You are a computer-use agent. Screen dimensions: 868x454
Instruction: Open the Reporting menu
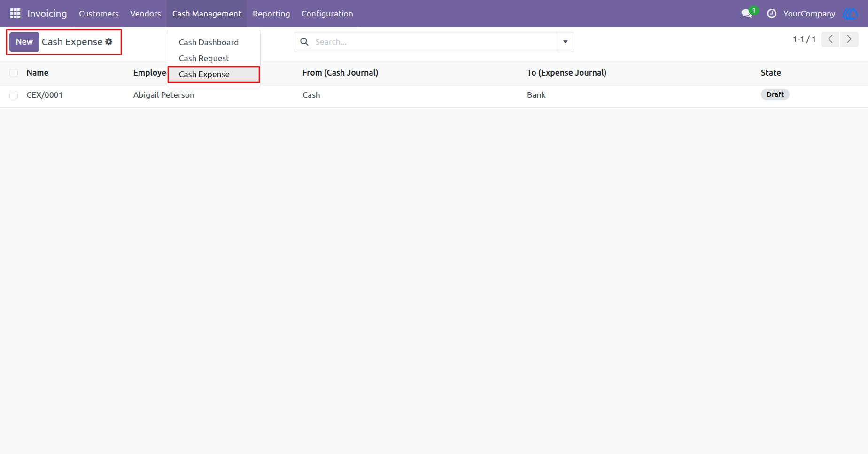271,14
